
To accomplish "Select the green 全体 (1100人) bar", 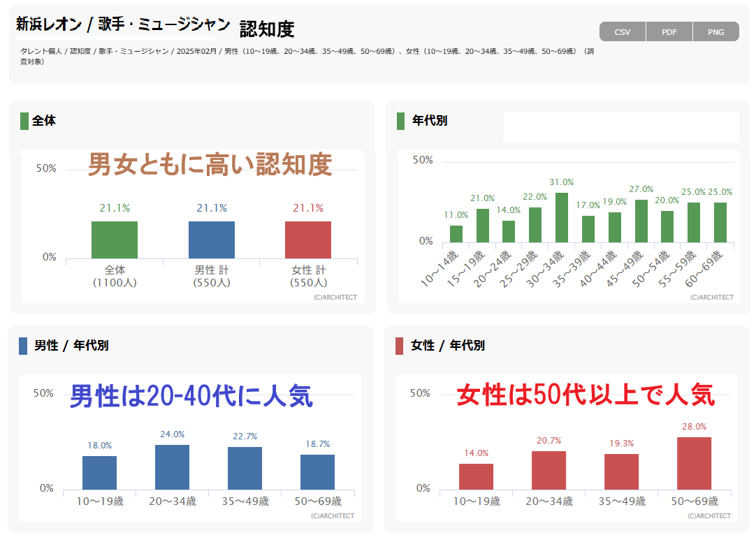I will pyautogui.click(x=115, y=240).
